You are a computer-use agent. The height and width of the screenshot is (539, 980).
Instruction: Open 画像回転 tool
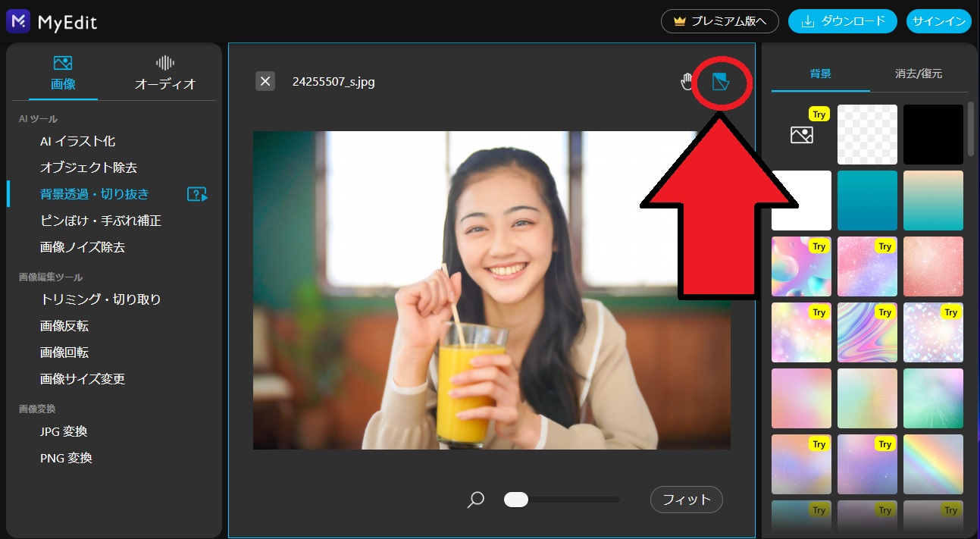click(64, 353)
